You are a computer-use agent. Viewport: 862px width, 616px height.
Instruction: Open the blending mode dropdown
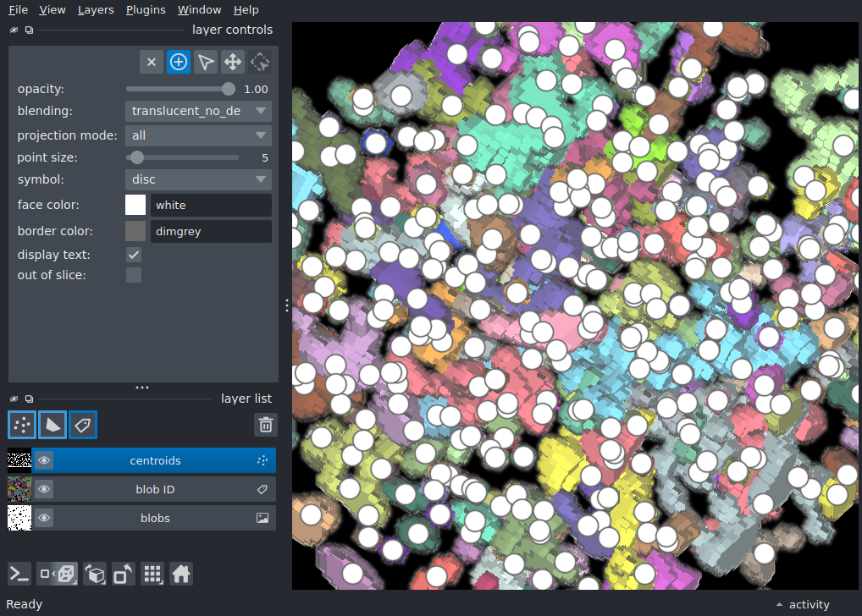click(x=198, y=111)
